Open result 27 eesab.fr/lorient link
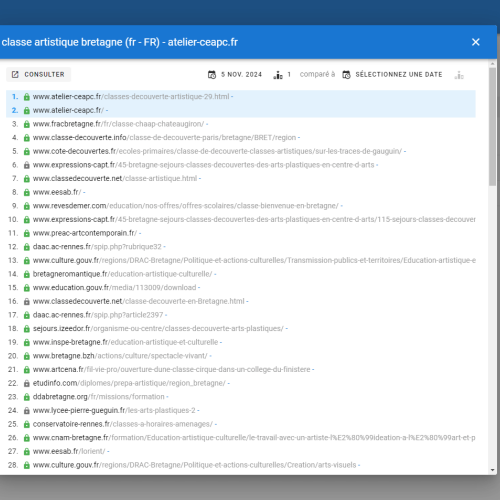This screenshot has width=500, height=500. 69,451
